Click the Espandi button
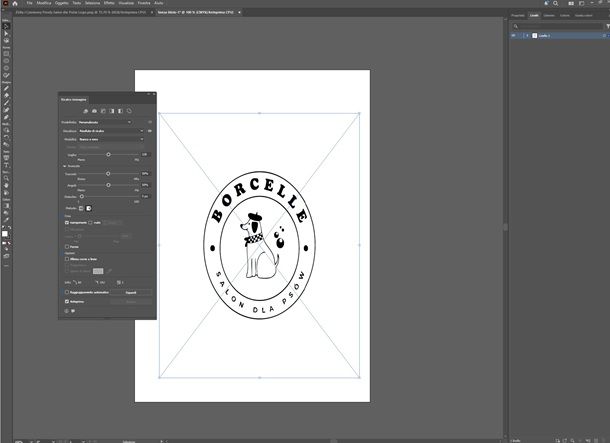This screenshot has height=443, width=610. [131, 292]
